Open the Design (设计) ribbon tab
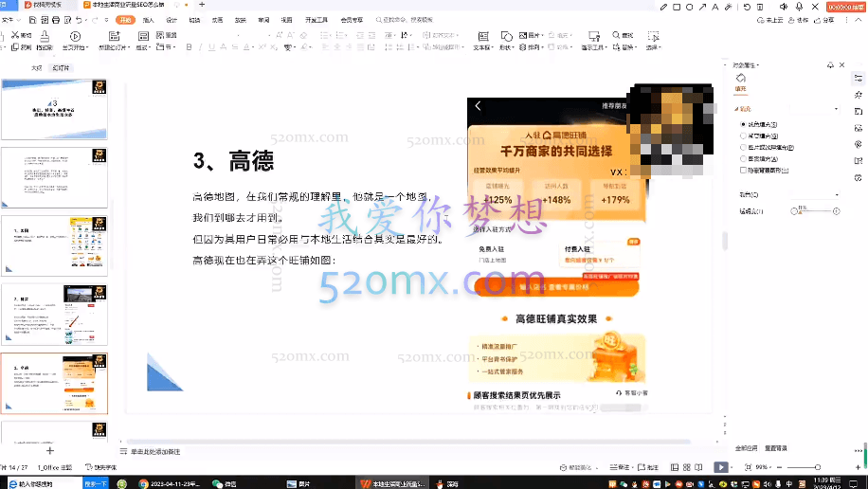This screenshot has height=489, width=868. click(x=172, y=20)
